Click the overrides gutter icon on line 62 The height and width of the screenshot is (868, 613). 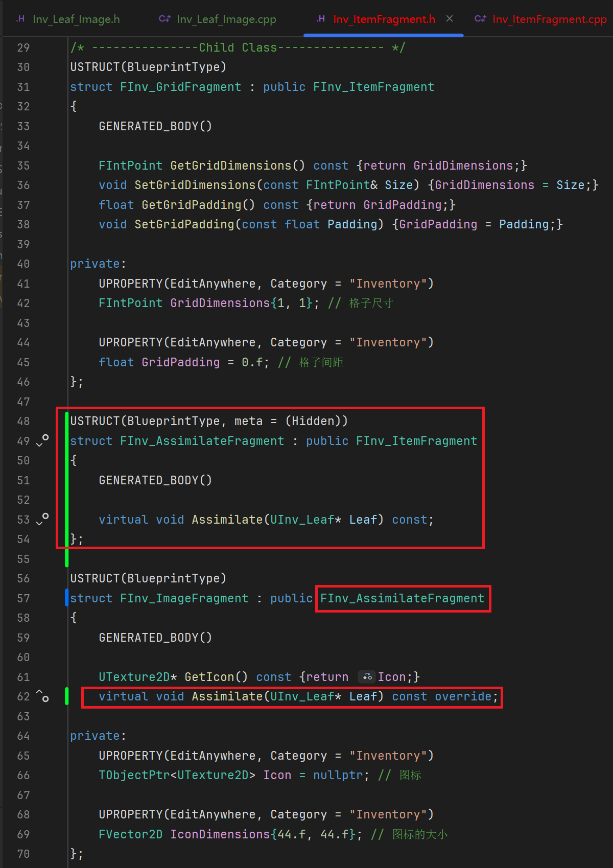pyautogui.click(x=42, y=696)
